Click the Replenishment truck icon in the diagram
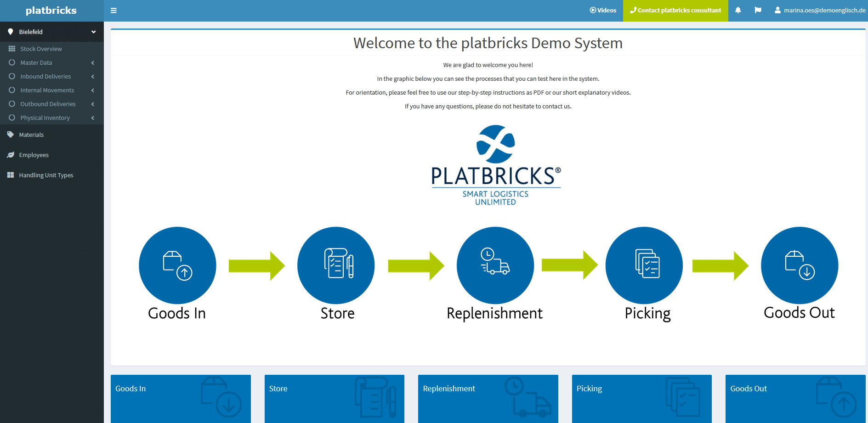This screenshot has width=868, height=423. pos(495,265)
